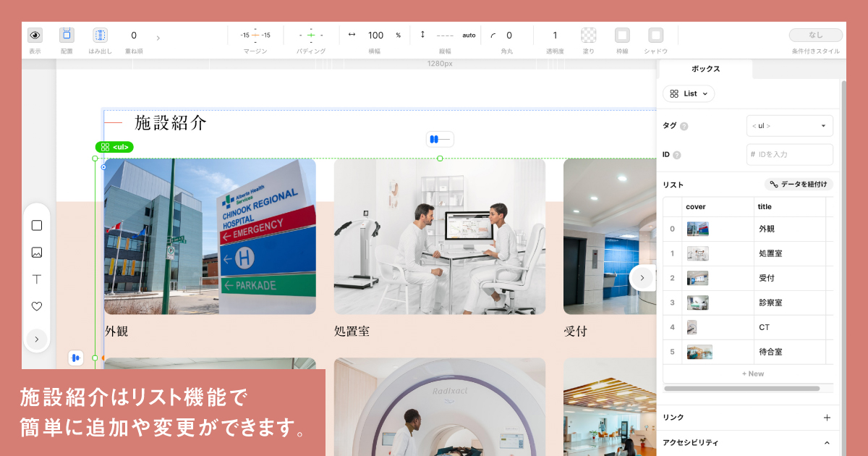The height and width of the screenshot is (456, 868).
Task: Click the はみ出し overflow icon
Action: point(100,35)
